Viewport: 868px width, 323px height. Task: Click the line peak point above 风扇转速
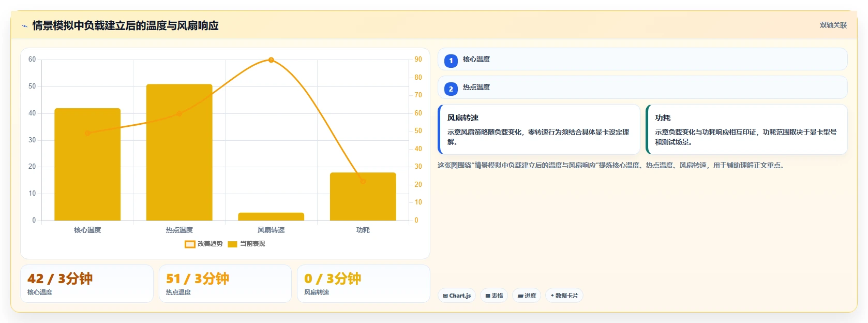click(271, 60)
